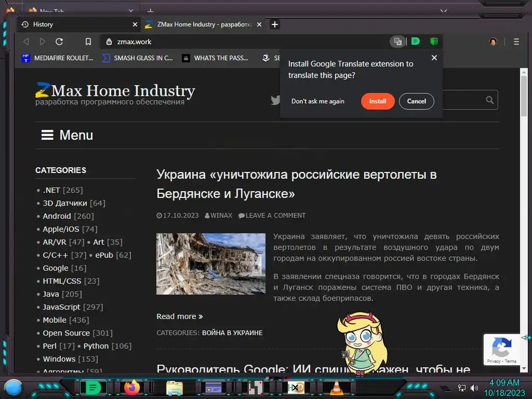
Task: Open the Android category
Action: (57, 216)
